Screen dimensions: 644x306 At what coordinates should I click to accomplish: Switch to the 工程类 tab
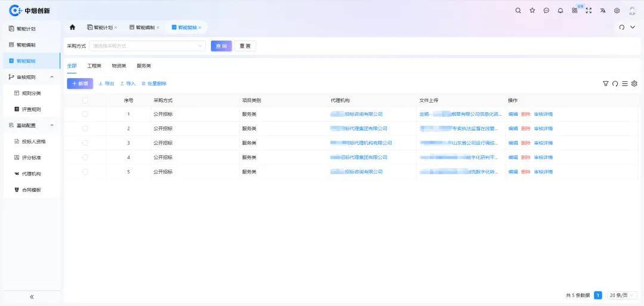click(x=94, y=66)
